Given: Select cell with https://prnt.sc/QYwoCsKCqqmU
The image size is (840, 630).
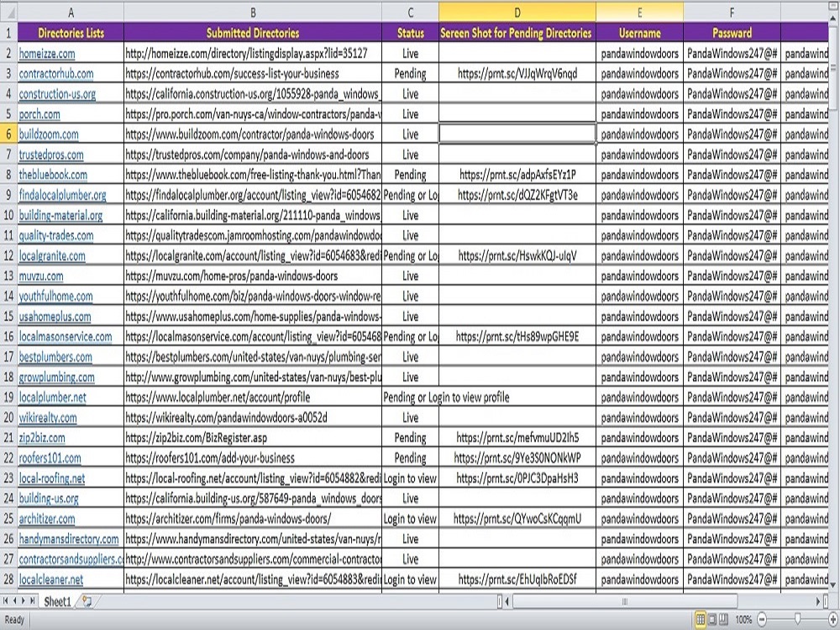Looking at the screenshot, I should pyautogui.click(x=517, y=518).
